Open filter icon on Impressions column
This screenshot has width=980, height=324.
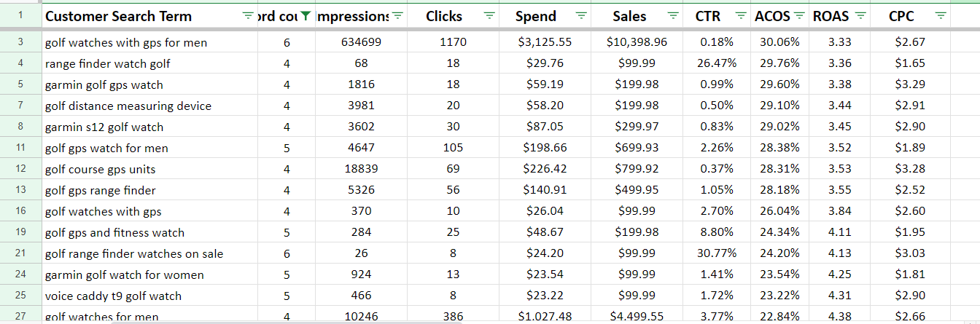tap(397, 16)
